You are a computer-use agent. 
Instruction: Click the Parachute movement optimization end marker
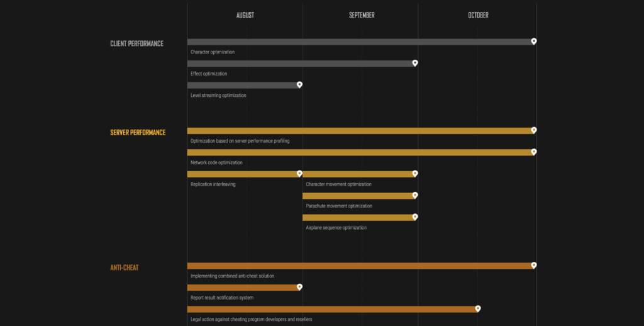pyautogui.click(x=415, y=195)
